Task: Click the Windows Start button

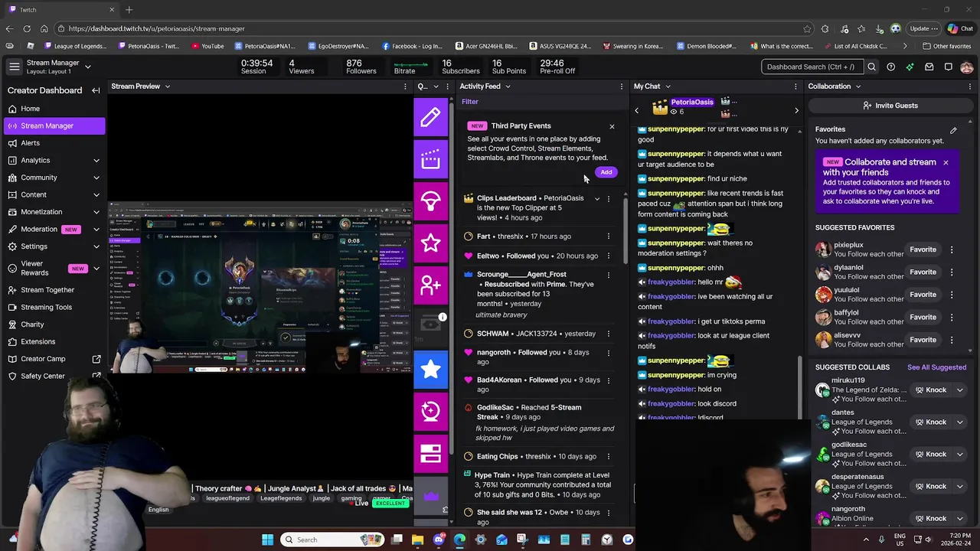Action: [267, 540]
